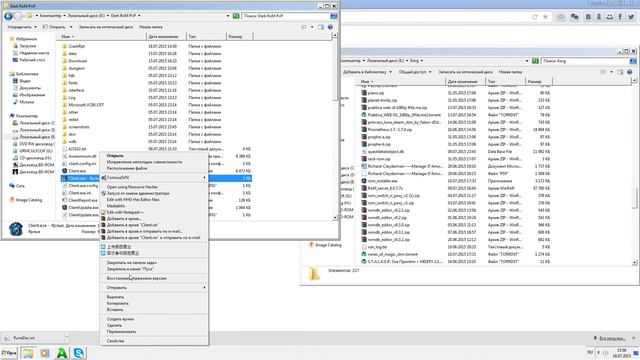Select "Сеть" in navigation sidebar

(x=20, y=186)
